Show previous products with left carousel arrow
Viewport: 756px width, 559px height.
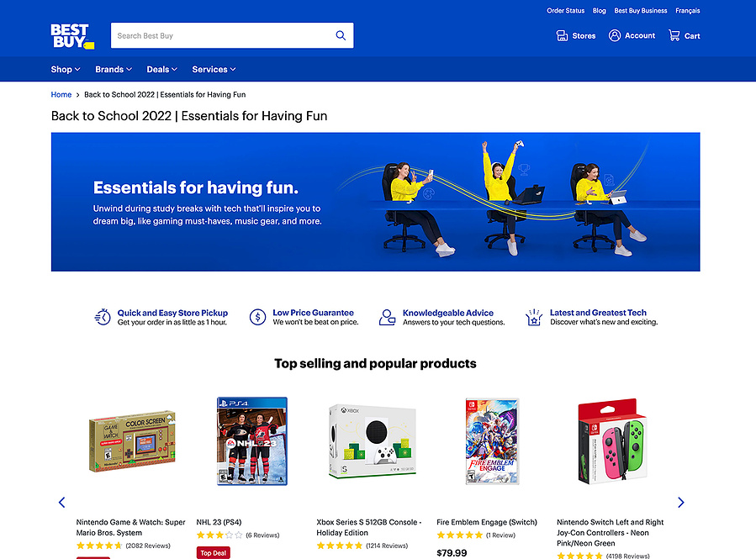point(61,503)
